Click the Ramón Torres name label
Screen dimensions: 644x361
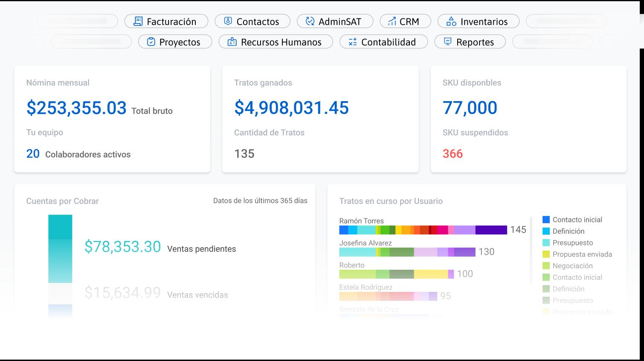click(361, 221)
